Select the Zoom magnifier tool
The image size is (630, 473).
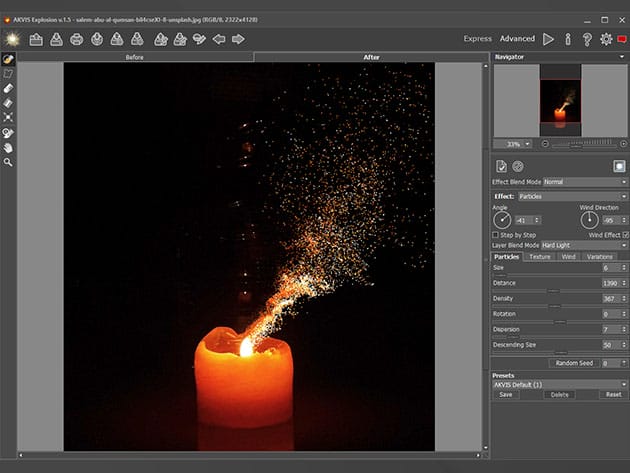click(8, 162)
